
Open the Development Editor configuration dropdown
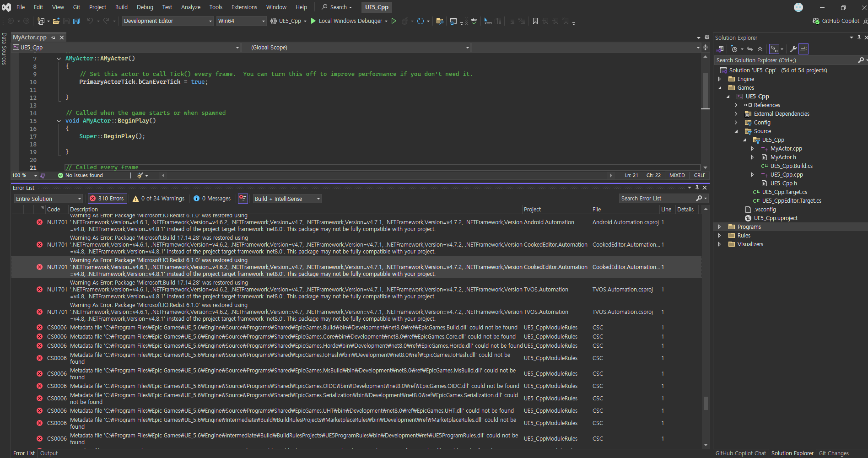167,21
